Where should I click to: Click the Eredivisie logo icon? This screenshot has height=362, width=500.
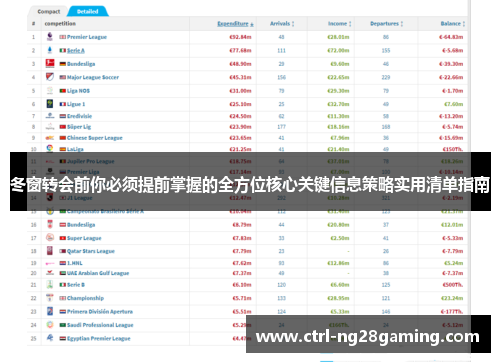(50, 116)
